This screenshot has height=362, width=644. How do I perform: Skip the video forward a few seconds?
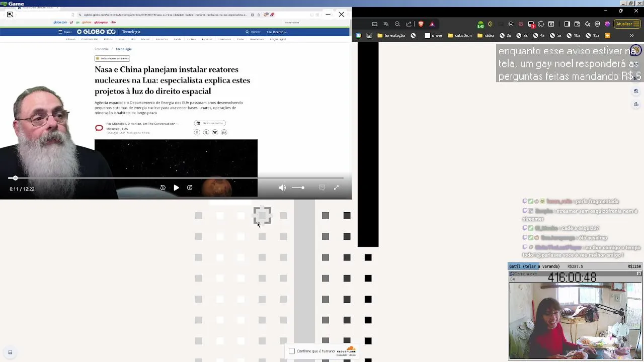pyautogui.click(x=190, y=188)
